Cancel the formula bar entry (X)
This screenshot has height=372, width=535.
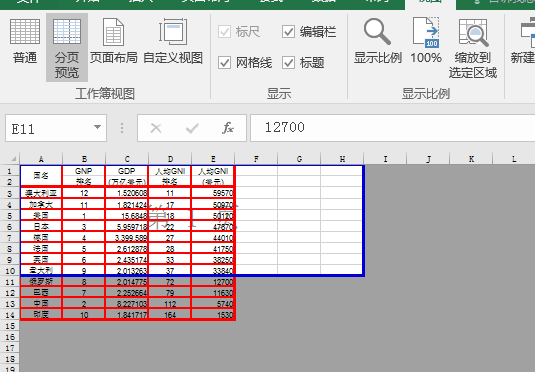(x=156, y=128)
